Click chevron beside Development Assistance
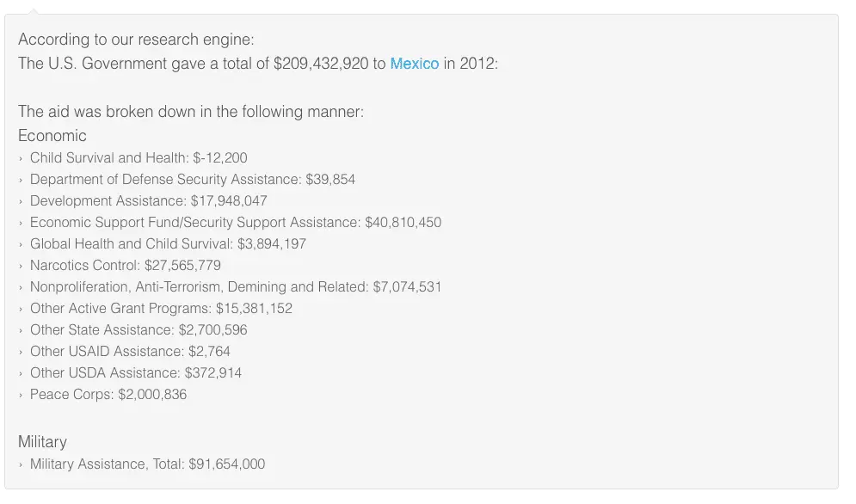The image size is (856, 504). click(21, 201)
